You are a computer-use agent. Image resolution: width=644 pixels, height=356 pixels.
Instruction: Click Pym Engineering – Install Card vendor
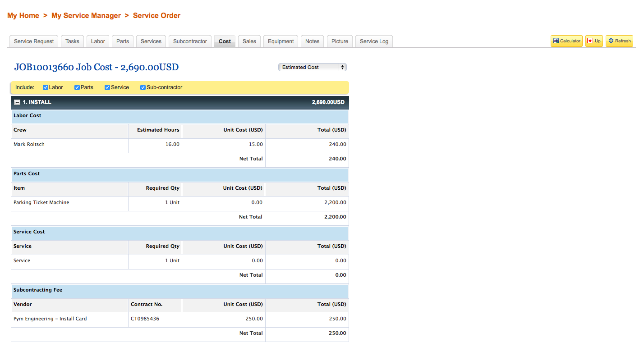[x=50, y=319]
